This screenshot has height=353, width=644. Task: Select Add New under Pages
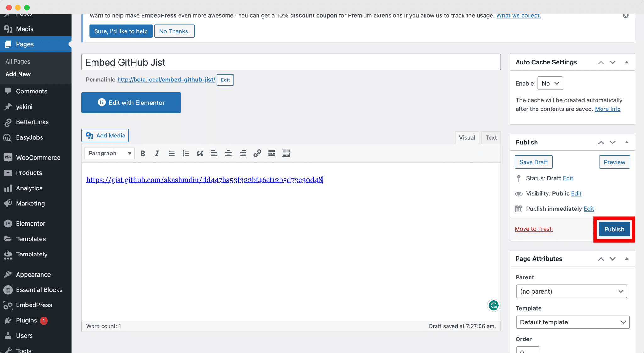click(x=18, y=74)
